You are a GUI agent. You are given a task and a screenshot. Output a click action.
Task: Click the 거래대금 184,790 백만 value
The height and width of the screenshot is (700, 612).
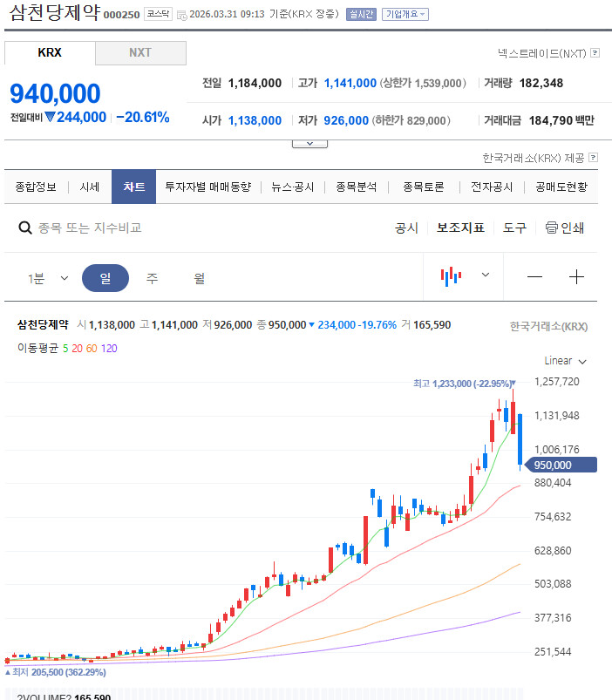tap(561, 120)
